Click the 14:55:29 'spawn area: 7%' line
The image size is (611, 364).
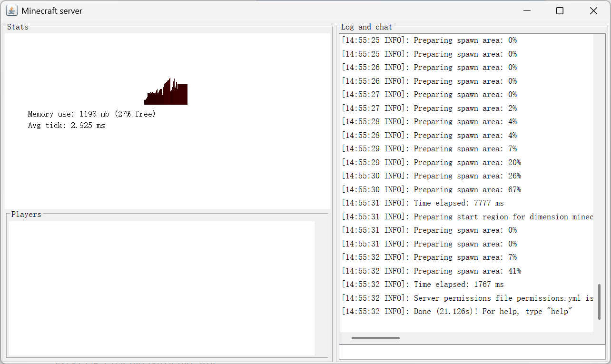pyautogui.click(x=429, y=149)
